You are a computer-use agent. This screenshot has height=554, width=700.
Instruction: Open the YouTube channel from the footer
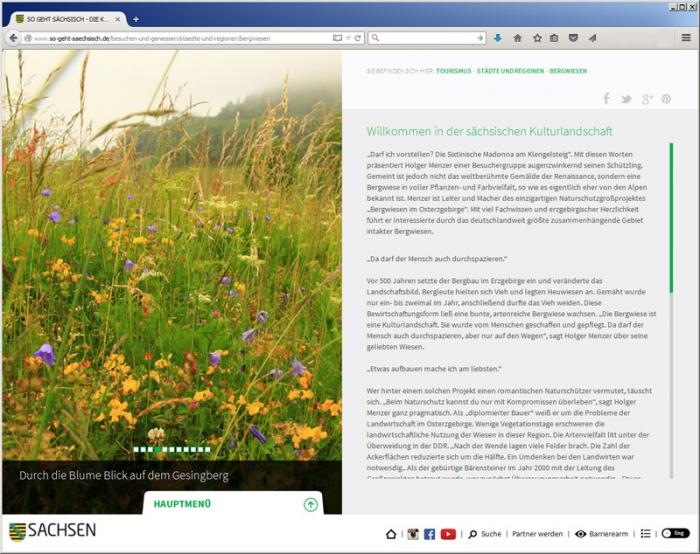tap(448, 534)
